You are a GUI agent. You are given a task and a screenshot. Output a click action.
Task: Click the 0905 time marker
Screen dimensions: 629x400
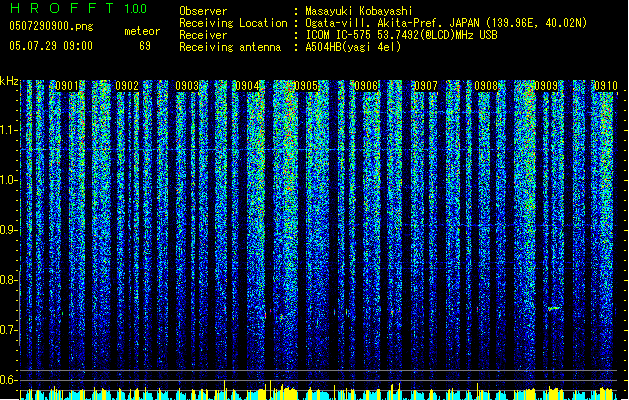pyautogui.click(x=306, y=86)
